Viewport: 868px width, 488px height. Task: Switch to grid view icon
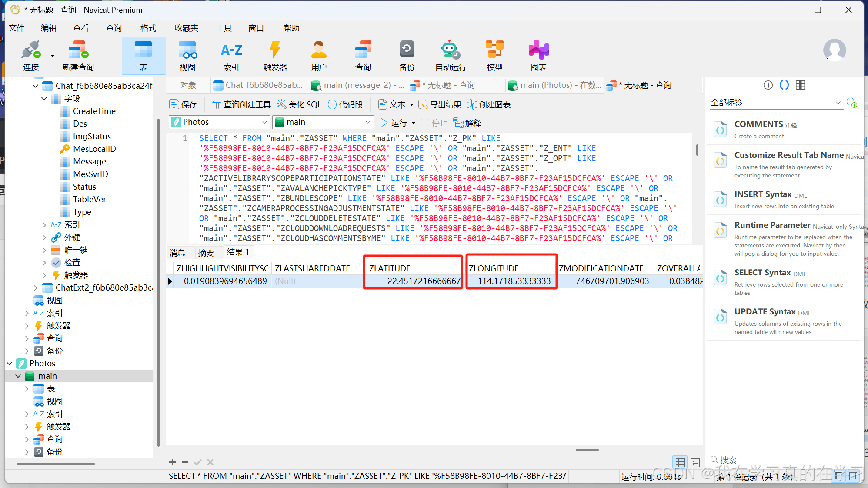click(680, 462)
